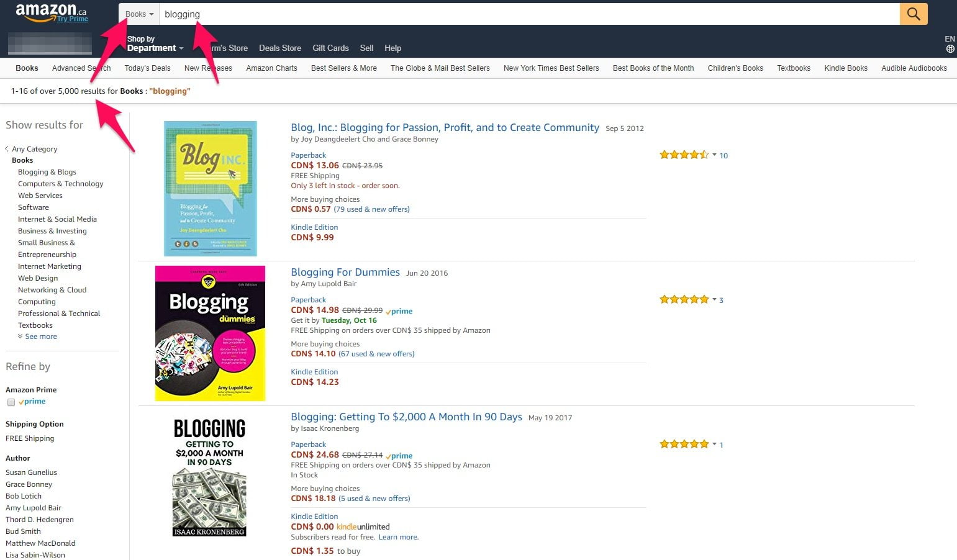The image size is (957, 560).
Task: Click the Blogging For Dummies cover image
Action: click(210, 333)
